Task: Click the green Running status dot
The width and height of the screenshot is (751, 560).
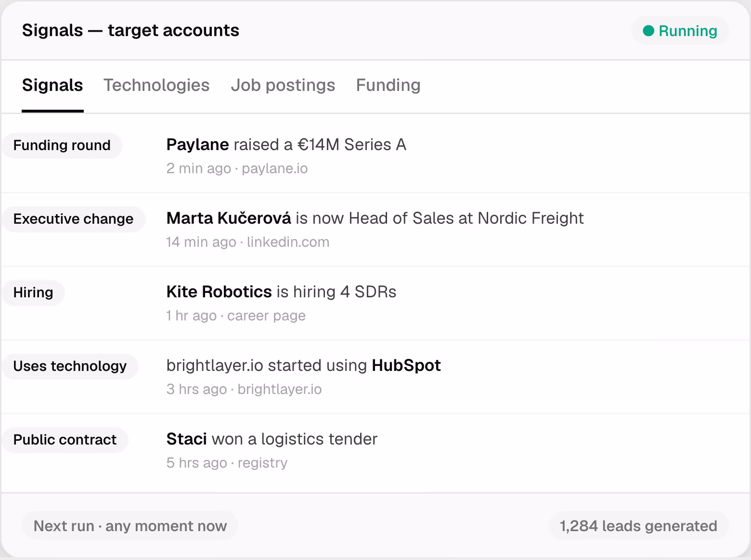Action: pos(648,31)
